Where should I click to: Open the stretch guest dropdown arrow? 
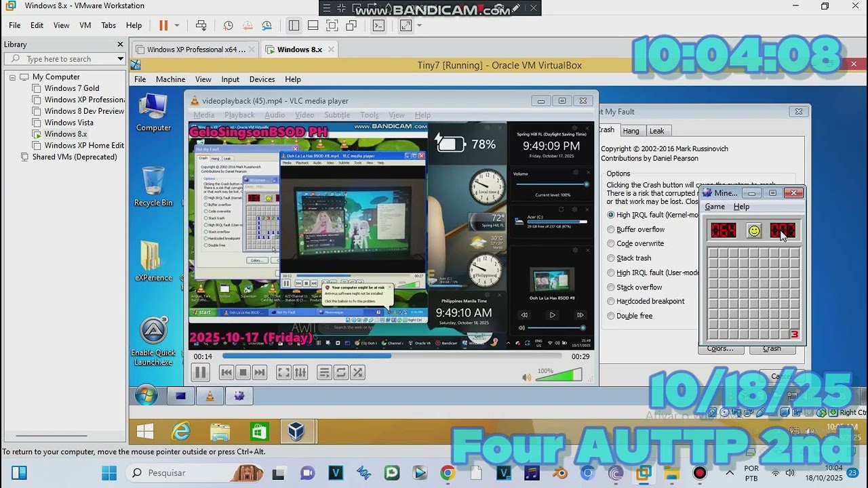click(x=419, y=26)
